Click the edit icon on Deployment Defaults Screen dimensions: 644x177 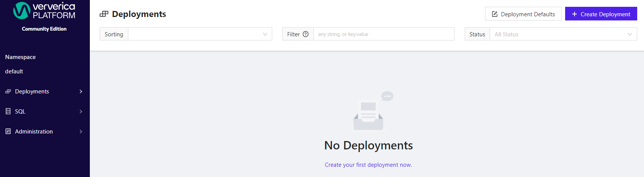495,14
